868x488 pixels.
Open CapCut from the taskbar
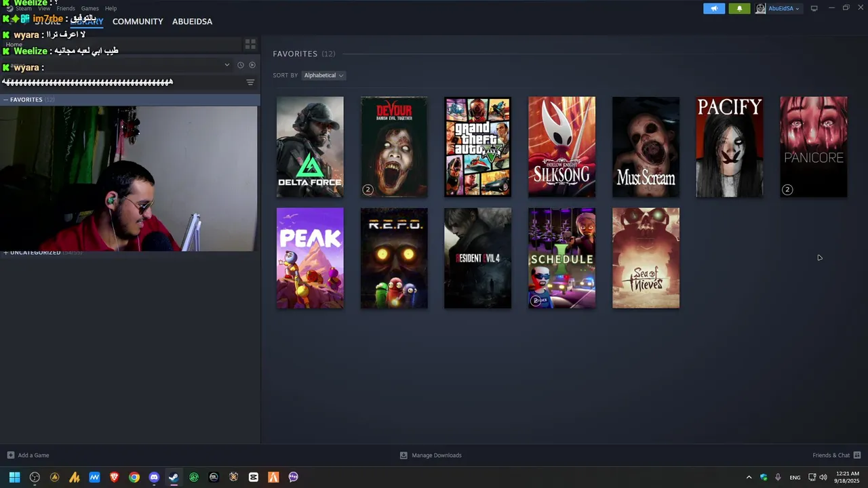pyautogui.click(x=254, y=477)
